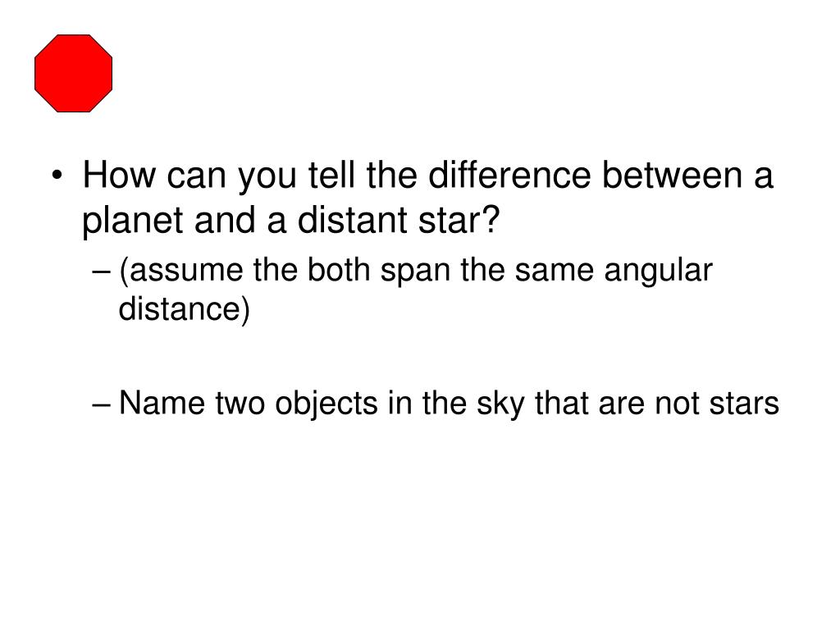Click the red octagon stop sign
This screenshot has width=840, height=630.
[x=73, y=73]
